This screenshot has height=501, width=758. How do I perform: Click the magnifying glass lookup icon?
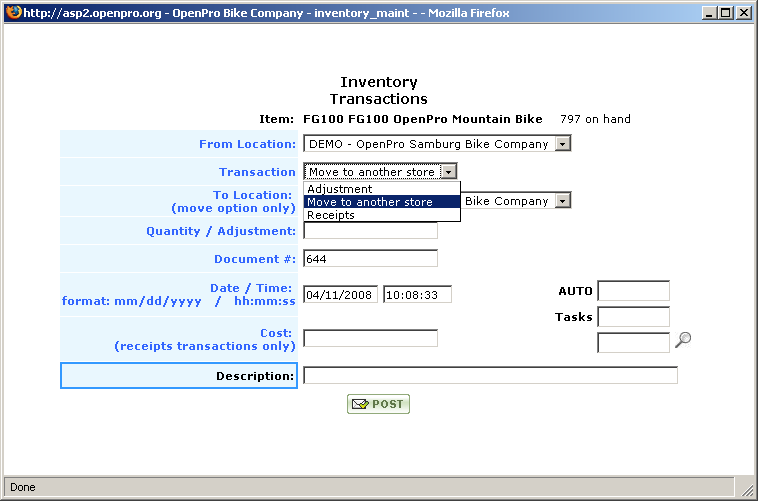coord(683,340)
